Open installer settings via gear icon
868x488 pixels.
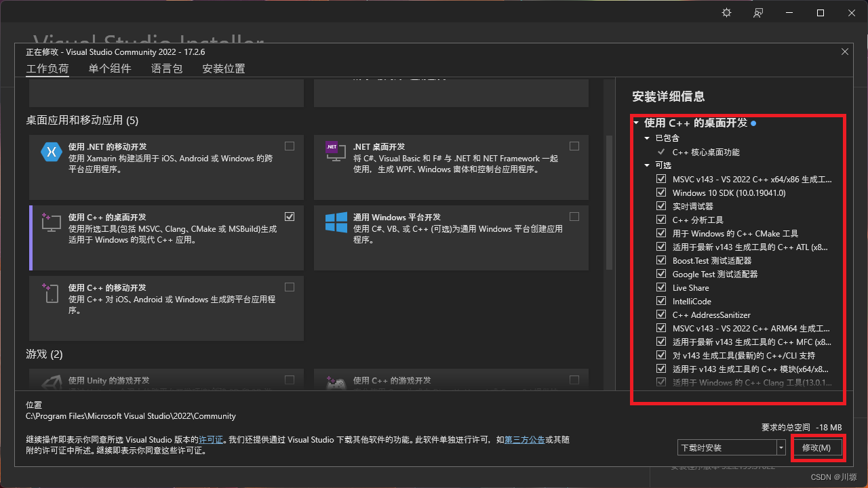click(726, 12)
